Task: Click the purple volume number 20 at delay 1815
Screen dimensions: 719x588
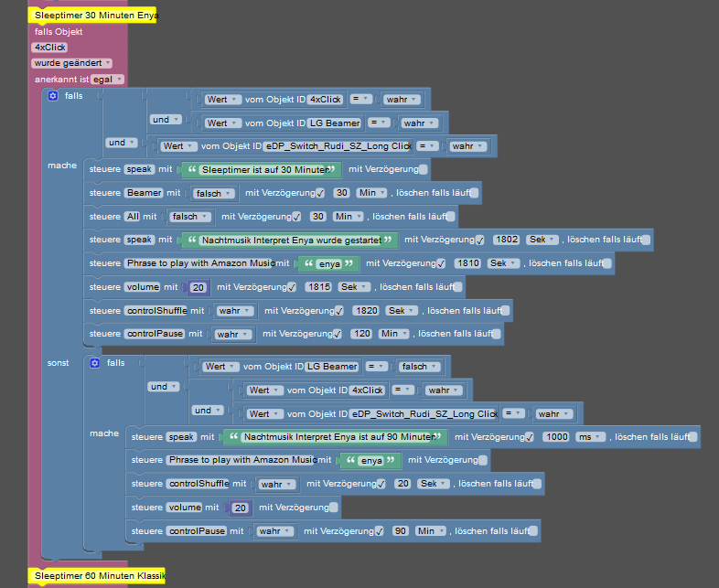Action: coord(199,287)
